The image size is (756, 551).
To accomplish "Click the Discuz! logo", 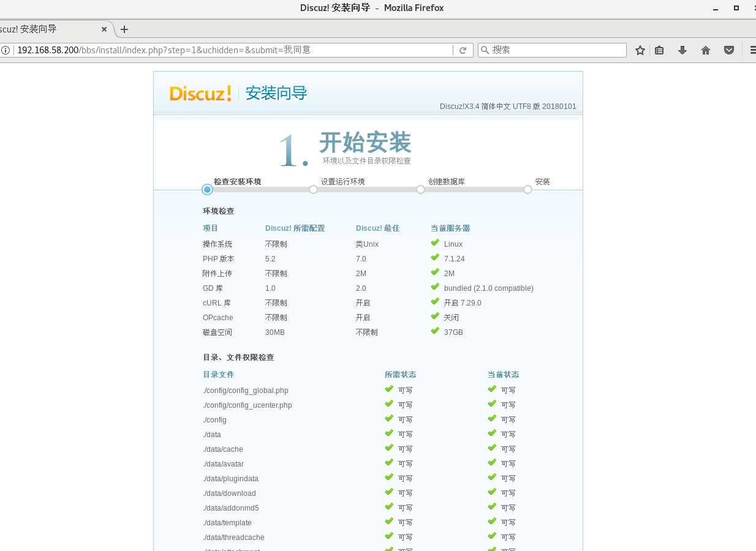I will tap(200, 93).
